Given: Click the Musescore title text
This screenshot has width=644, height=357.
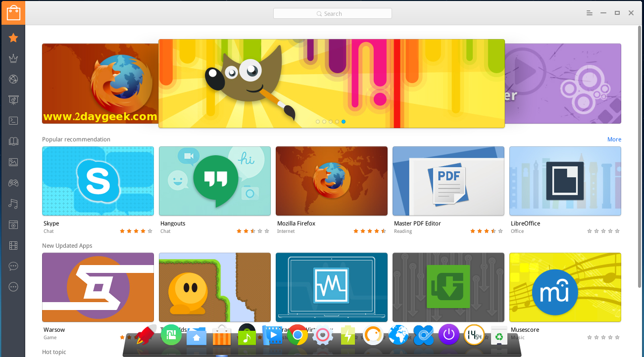Looking at the screenshot, I should coord(525,330).
